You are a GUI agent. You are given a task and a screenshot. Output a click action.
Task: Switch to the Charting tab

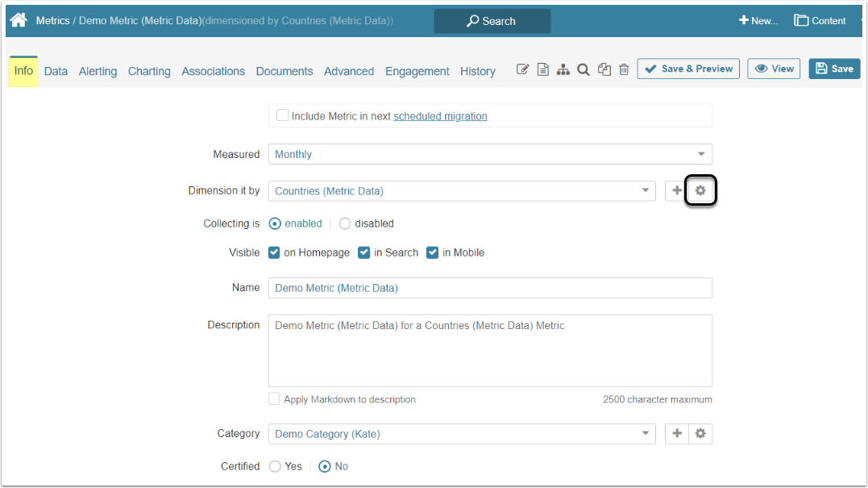(149, 71)
